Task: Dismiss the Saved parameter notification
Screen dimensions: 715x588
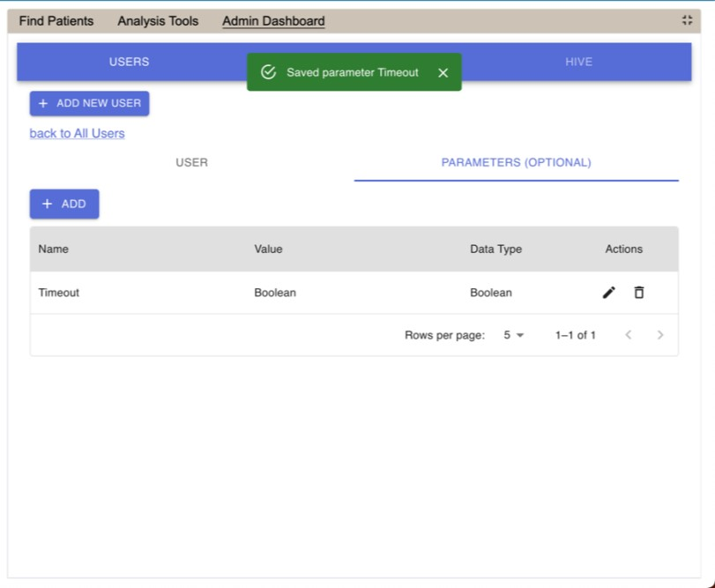Action: 443,73
